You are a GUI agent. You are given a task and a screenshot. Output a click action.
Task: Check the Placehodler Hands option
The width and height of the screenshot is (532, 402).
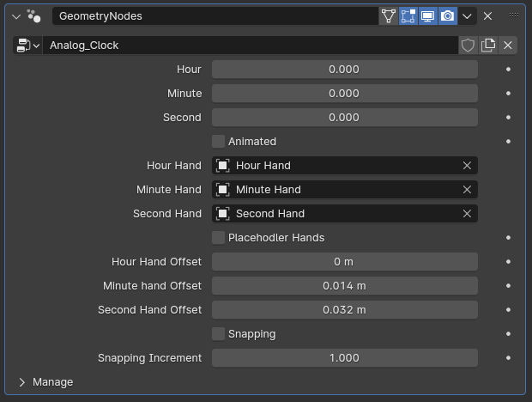point(219,238)
